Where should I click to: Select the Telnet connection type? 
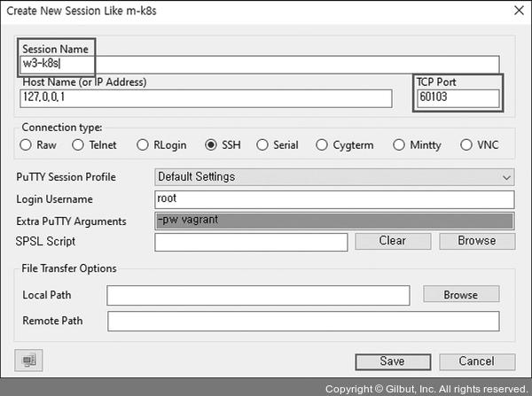[x=78, y=144]
